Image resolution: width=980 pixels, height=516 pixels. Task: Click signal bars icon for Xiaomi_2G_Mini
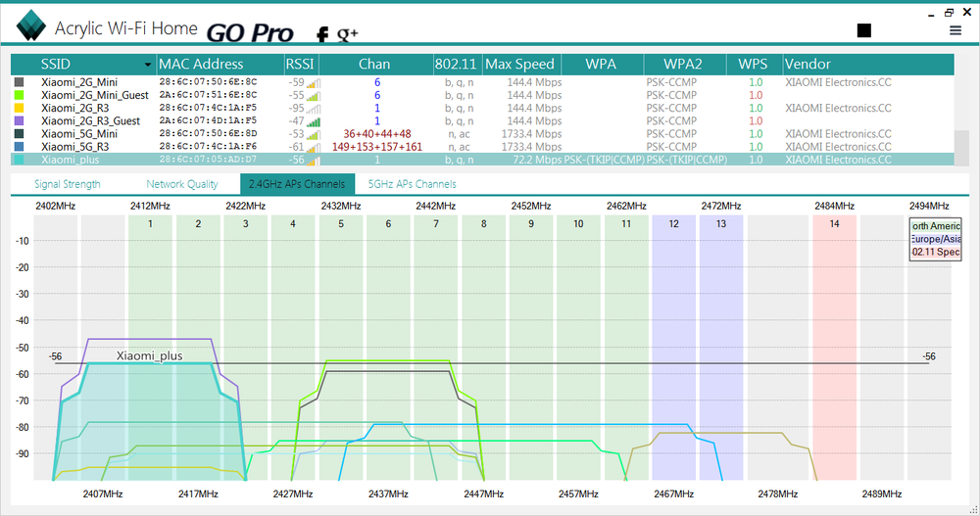click(x=314, y=83)
